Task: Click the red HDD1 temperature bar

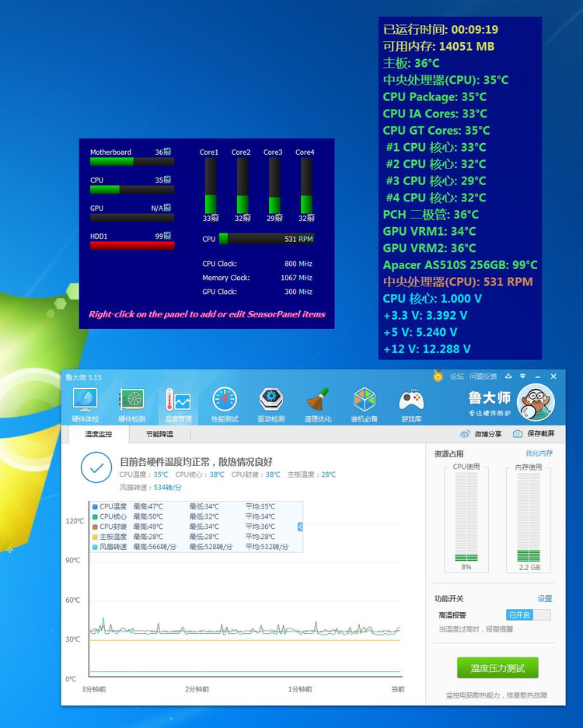Action: (x=132, y=246)
